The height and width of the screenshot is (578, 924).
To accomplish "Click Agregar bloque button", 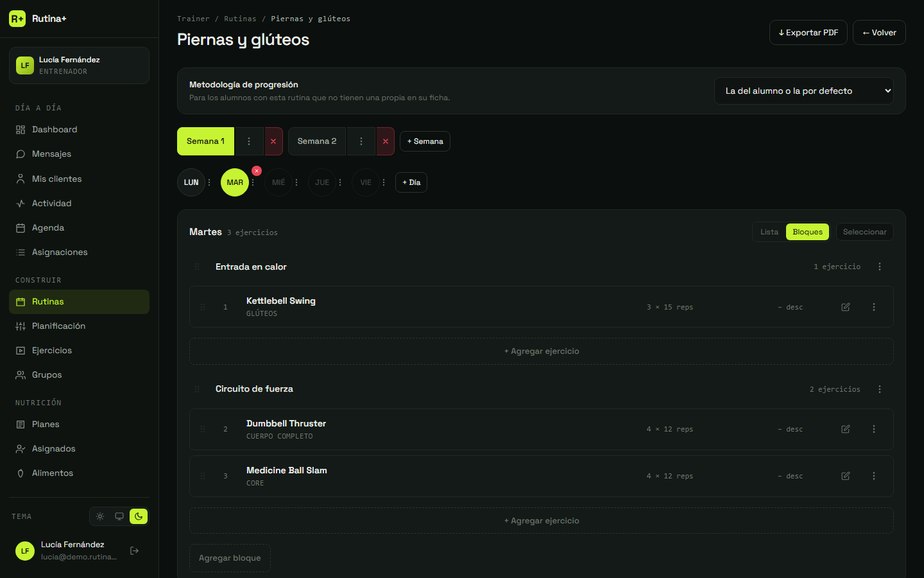I will click(x=230, y=558).
